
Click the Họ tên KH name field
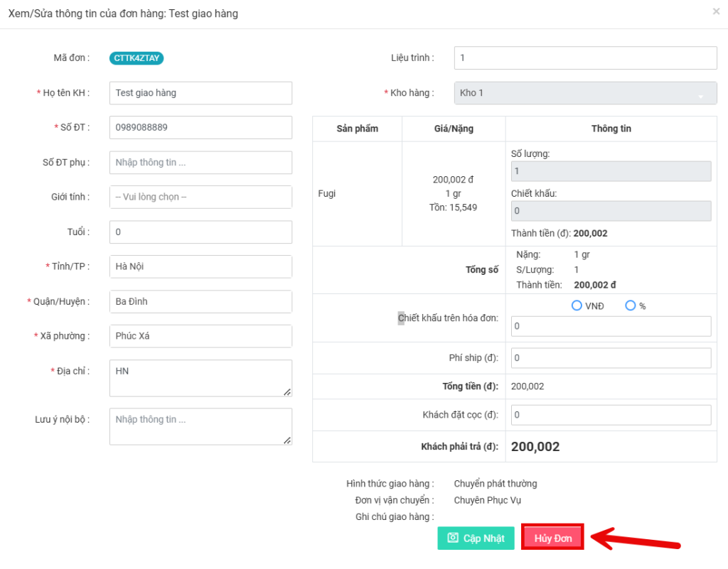click(200, 93)
